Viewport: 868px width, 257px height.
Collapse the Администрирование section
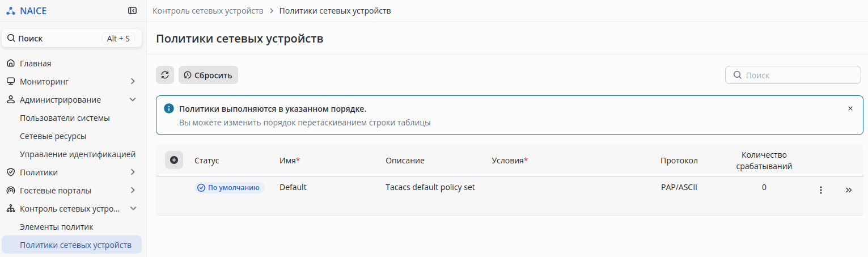(x=133, y=100)
